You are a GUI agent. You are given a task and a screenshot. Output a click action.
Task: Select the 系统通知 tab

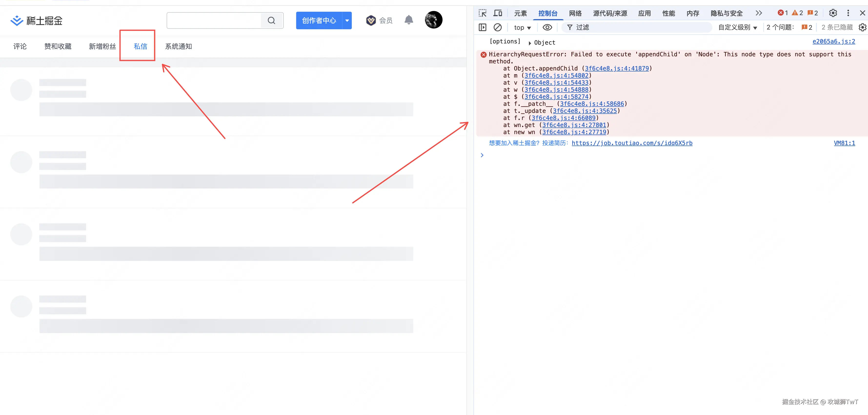178,47
